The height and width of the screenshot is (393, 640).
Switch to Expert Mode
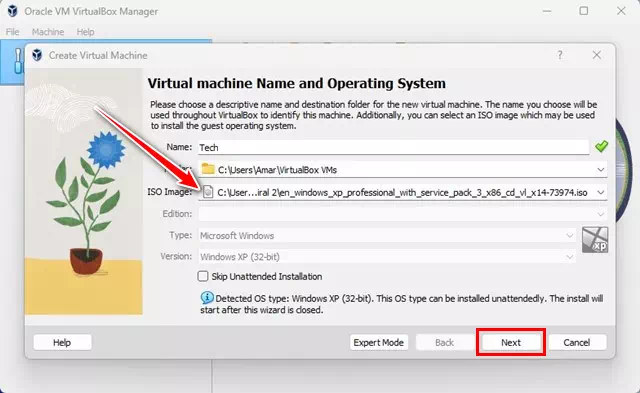click(378, 342)
